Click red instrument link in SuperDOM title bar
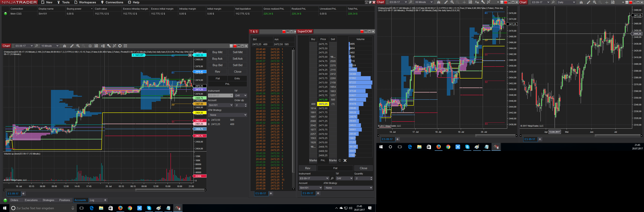This screenshot has height=212, width=644. coord(362,32)
